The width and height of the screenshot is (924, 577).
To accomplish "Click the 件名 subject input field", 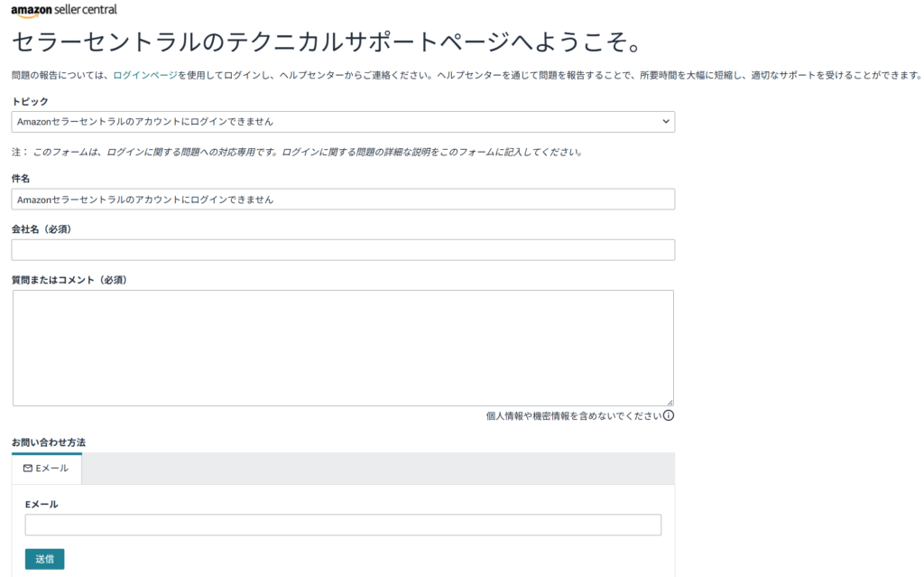I will click(x=343, y=200).
